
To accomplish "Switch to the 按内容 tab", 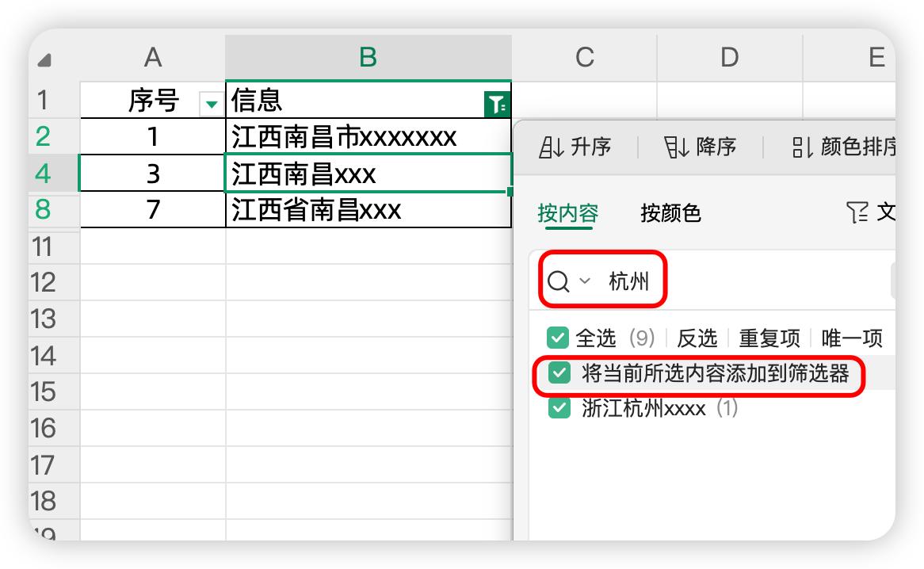I will click(x=567, y=213).
